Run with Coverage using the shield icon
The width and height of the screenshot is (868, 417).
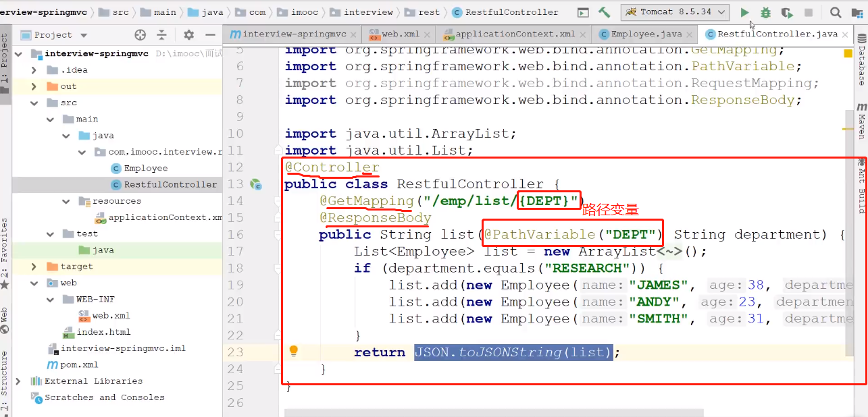[x=787, y=12]
